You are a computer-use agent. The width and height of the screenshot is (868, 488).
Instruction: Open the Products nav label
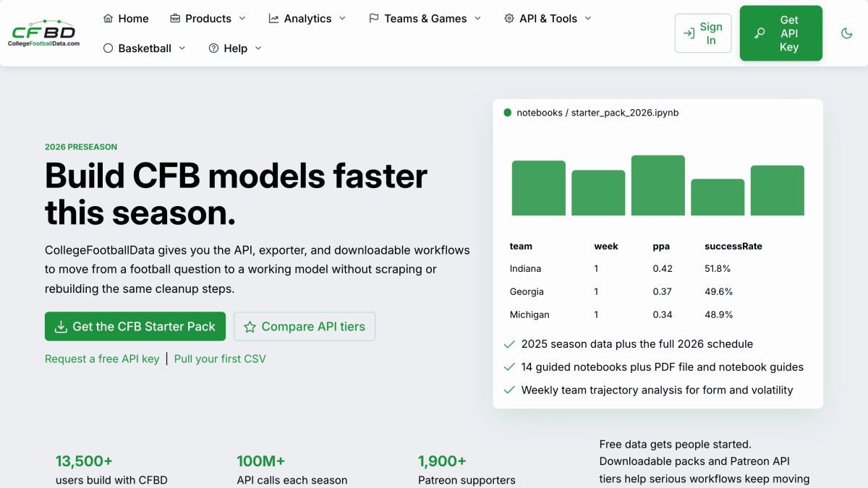coord(208,18)
